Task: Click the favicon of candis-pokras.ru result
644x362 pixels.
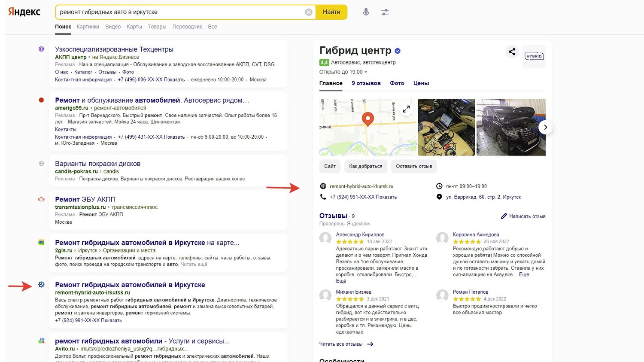Action: tap(41, 164)
